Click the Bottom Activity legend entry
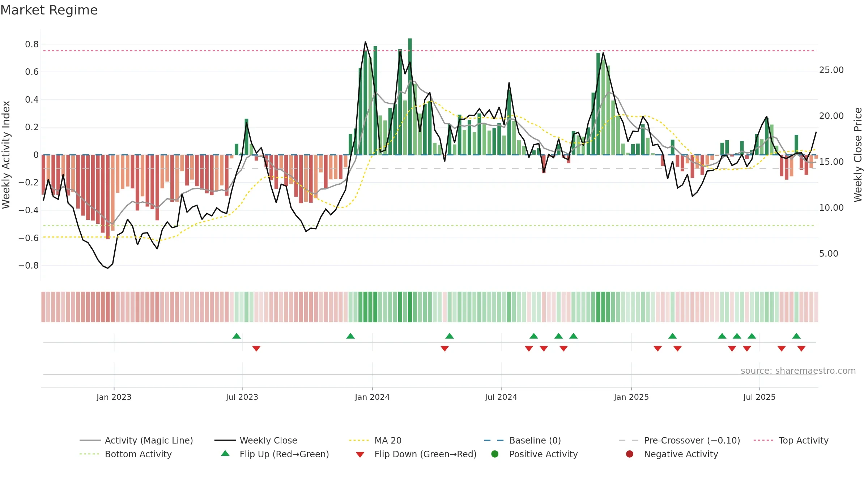This screenshot has width=868, height=488. point(125,454)
